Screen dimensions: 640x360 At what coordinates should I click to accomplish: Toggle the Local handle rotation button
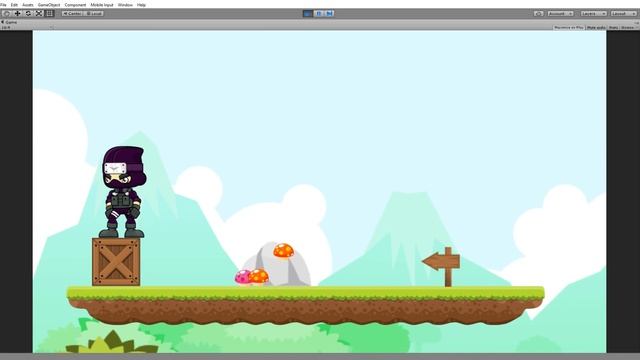tap(93, 13)
